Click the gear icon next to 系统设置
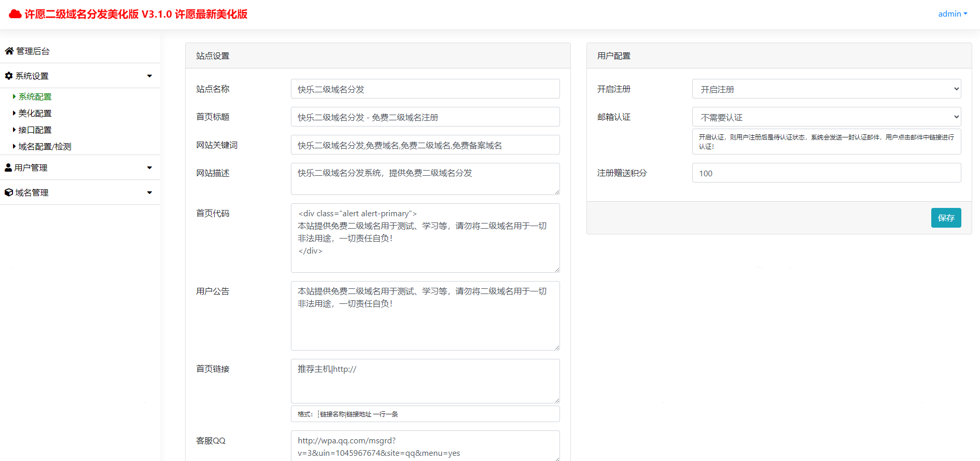Viewport: 980px width, 461px height. [9, 76]
